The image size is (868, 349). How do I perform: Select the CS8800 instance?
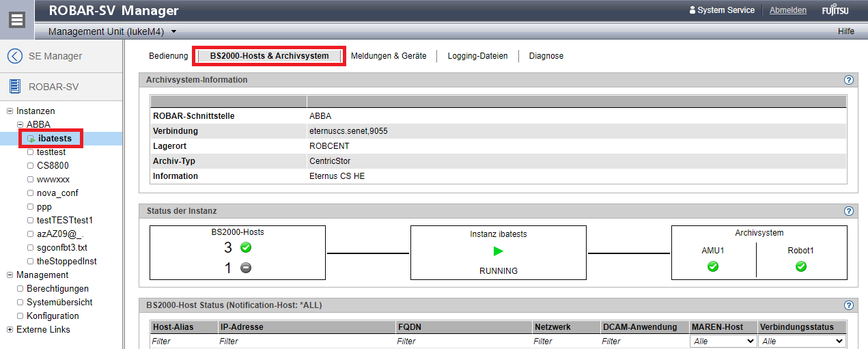(53, 166)
